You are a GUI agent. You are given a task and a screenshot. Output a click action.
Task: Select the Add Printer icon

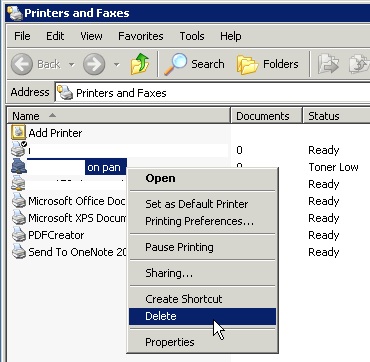pyautogui.click(x=18, y=133)
